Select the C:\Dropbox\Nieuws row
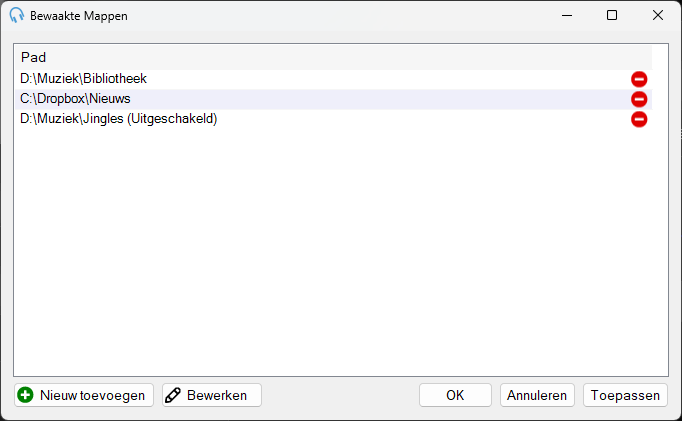Viewport: 682px width, 421px height. (x=334, y=99)
